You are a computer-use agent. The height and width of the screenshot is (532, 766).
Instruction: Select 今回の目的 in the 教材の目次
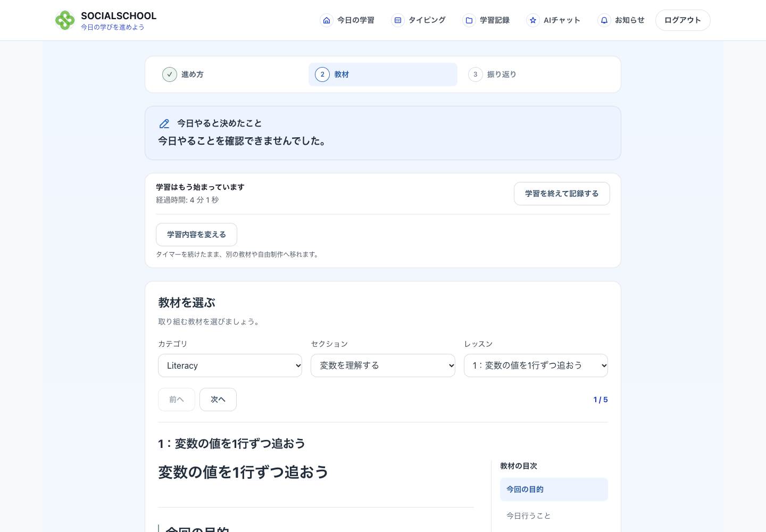(554, 489)
